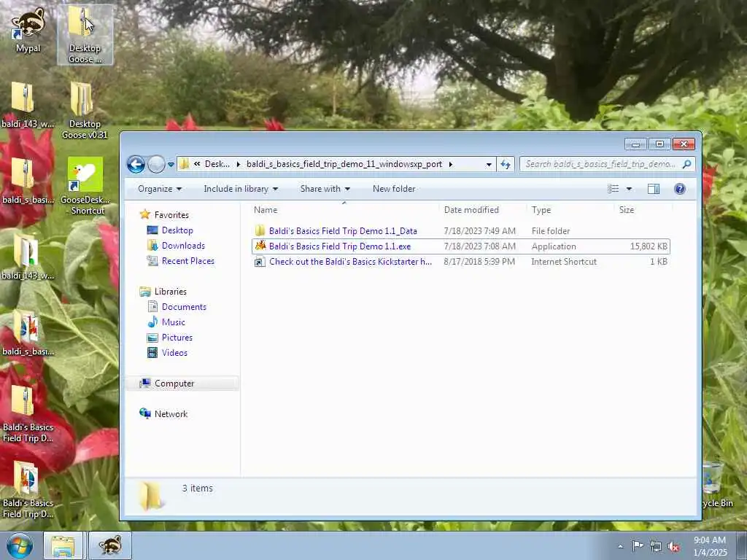The height and width of the screenshot is (560, 747).
Task: Select the highlighted Desktop Goose folder icon
Action: pos(85,34)
